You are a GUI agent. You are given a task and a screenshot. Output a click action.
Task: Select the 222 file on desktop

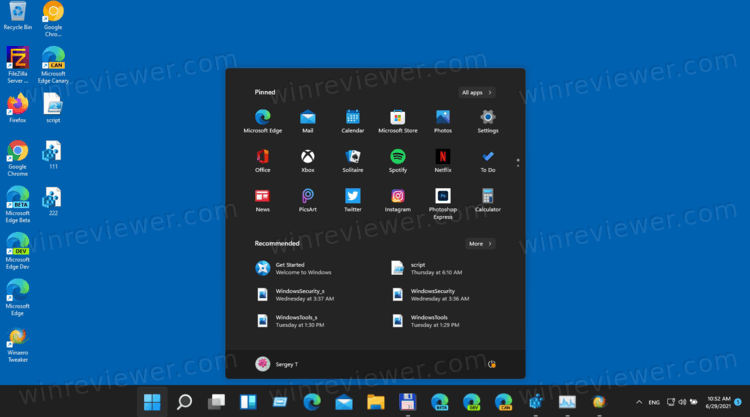pyautogui.click(x=53, y=201)
